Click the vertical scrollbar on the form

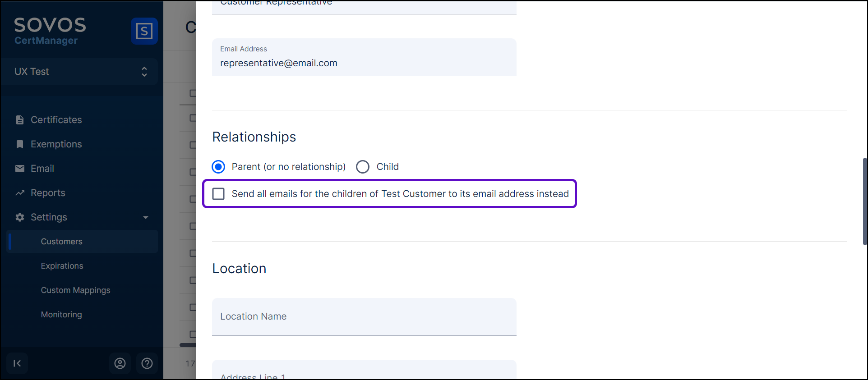pos(864,201)
